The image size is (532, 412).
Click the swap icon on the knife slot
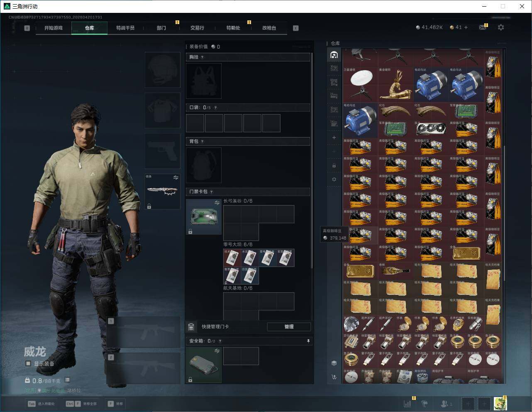(176, 178)
